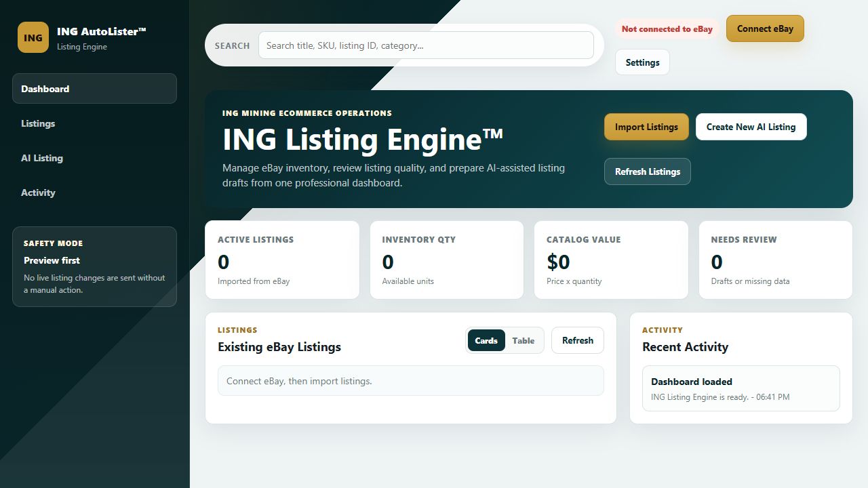The height and width of the screenshot is (488, 868).
Task: Click the Import Listings button
Action: coord(646,127)
